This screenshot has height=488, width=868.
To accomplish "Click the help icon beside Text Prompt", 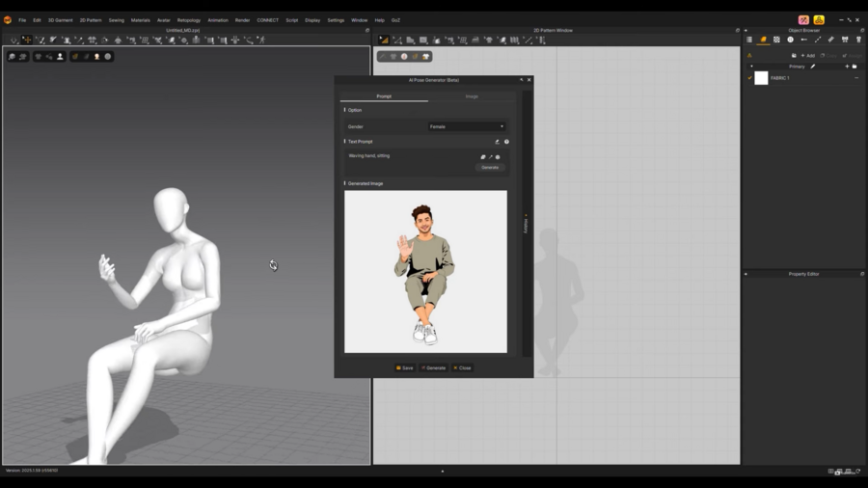I will 506,142.
